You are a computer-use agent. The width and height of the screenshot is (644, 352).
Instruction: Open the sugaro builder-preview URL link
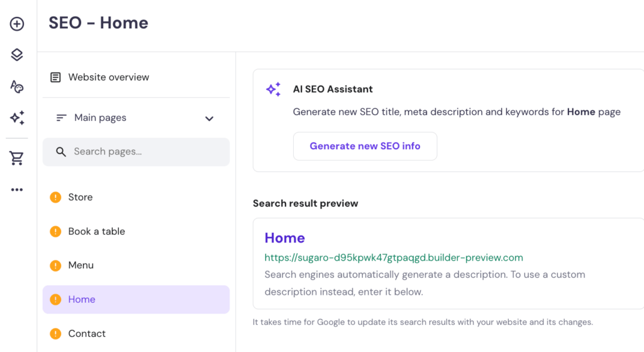(x=394, y=258)
